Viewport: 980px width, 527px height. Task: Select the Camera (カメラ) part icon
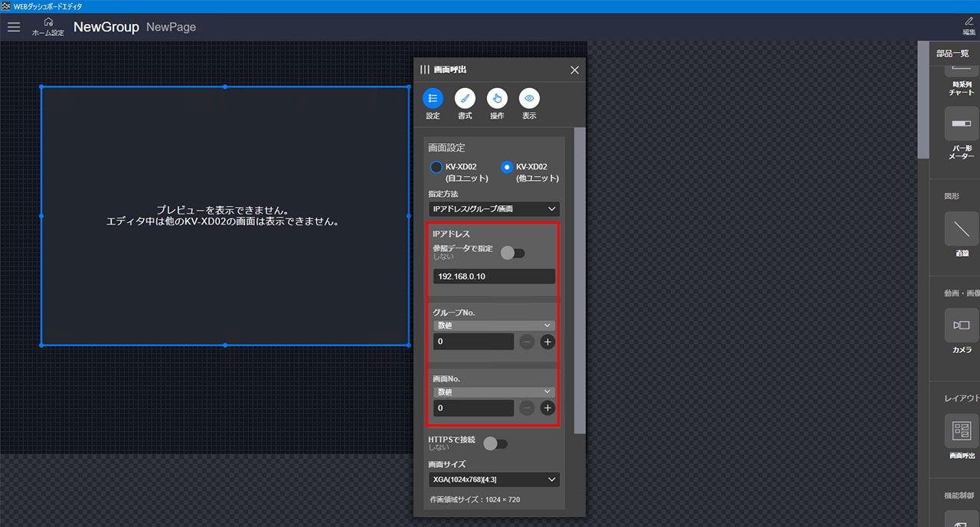tap(961, 326)
